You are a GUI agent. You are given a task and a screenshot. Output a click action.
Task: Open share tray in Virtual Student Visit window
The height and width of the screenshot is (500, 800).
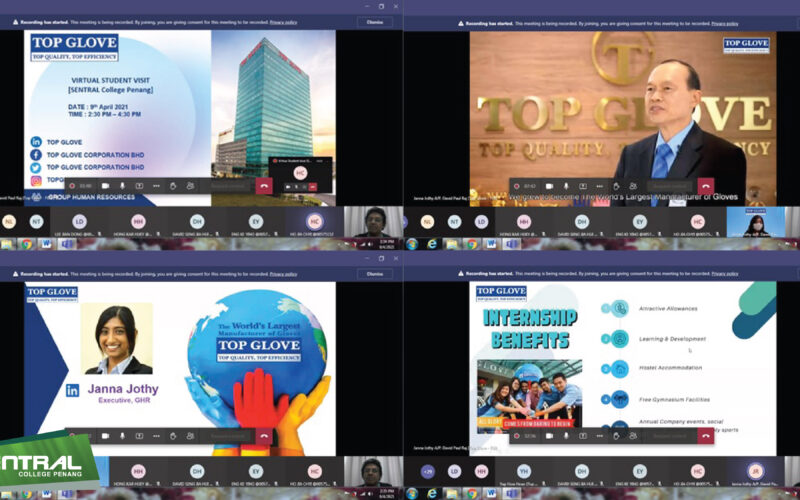click(139, 186)
